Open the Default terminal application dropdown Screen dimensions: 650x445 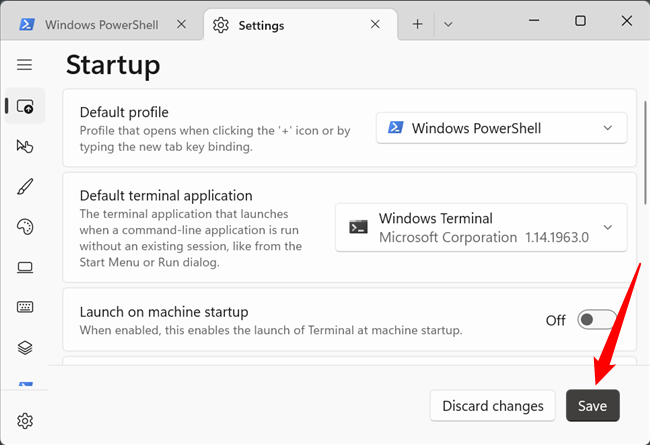tap(481, 228)
